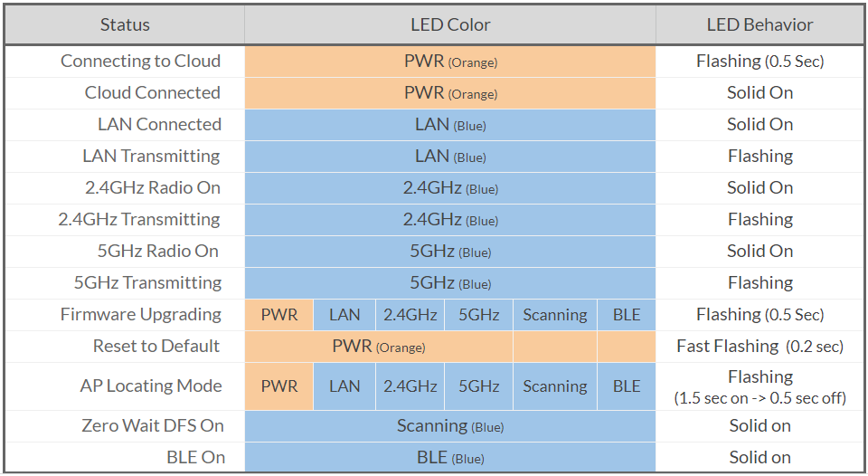Click LAN cell in AP Locating Mode row
This screenshot has width=868, height=476.
pyautogui.click(x=344, y=386)
